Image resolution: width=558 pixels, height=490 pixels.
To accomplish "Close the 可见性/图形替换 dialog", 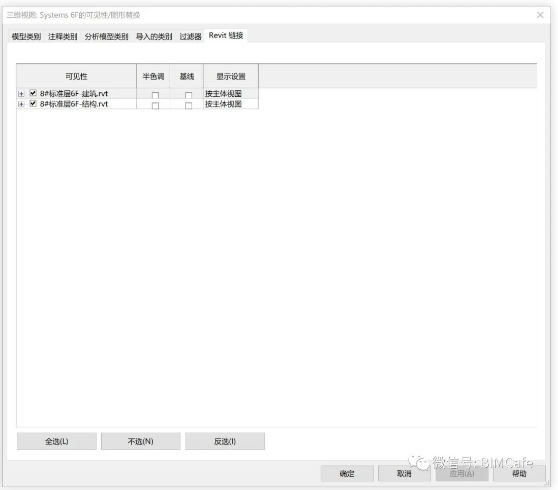I will pos(540,15).
